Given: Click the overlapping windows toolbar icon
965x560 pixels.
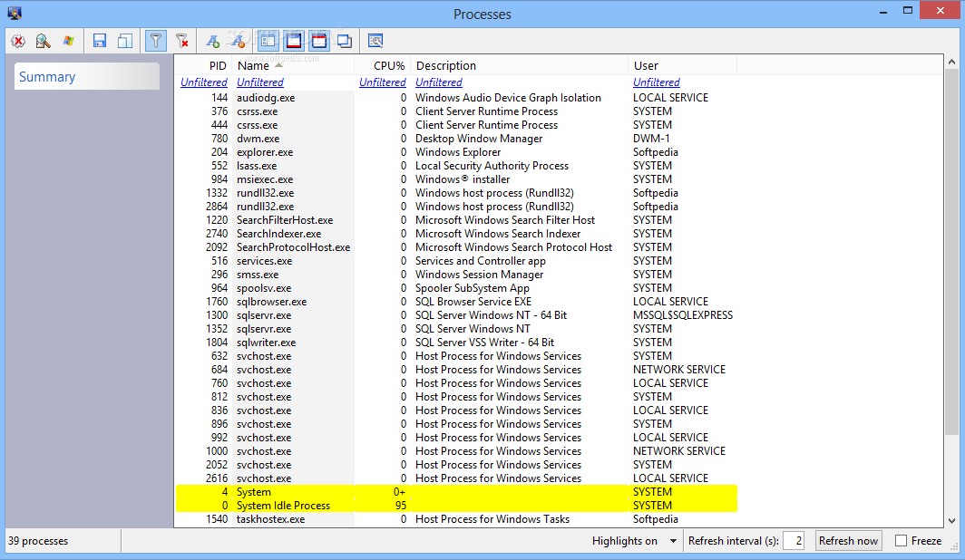Looking at the screenshot, I should point(345,41).
